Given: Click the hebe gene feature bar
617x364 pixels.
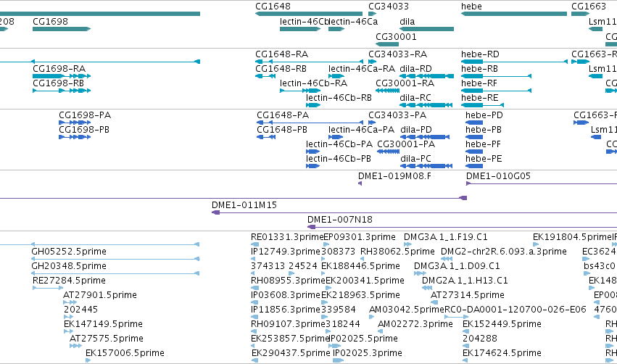Looking at the screenshot, I should (x=514, y=14).
